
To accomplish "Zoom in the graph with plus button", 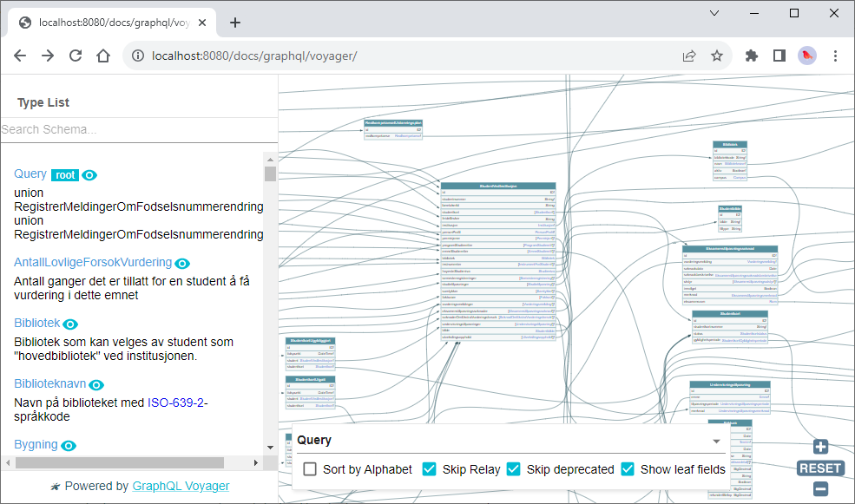I will coord(820,448).
